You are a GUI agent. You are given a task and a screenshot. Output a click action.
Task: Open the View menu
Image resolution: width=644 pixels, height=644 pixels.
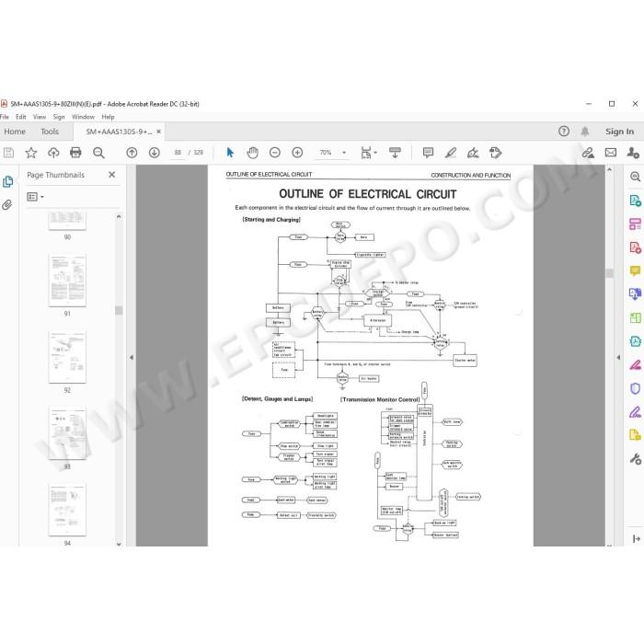pos(40,117)
